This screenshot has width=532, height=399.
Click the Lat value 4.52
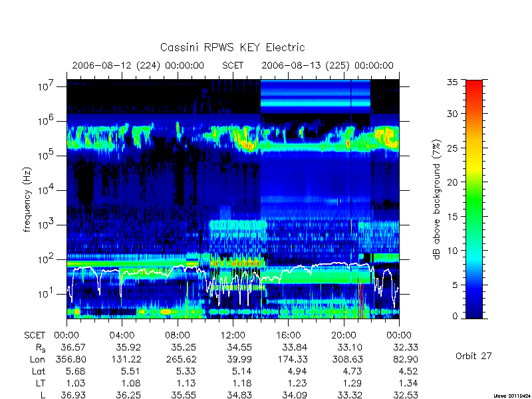(408, 371)
